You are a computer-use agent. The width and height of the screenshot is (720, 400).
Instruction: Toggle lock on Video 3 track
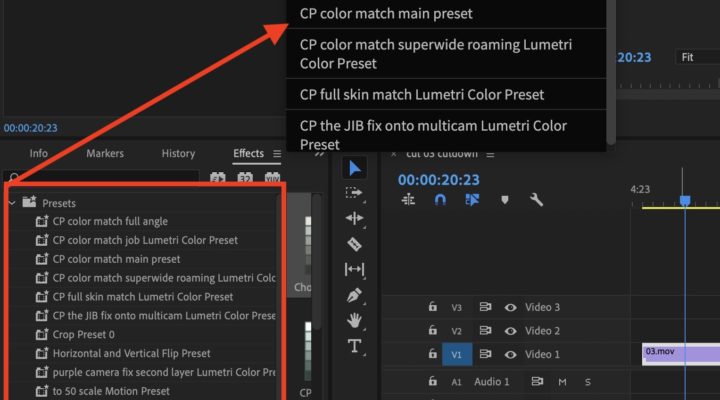pos(433,306)
